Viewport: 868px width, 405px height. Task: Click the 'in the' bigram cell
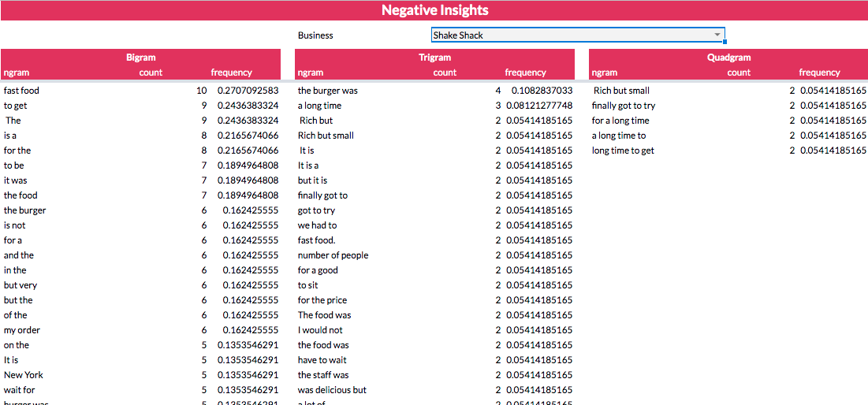(x=15, y=270)
